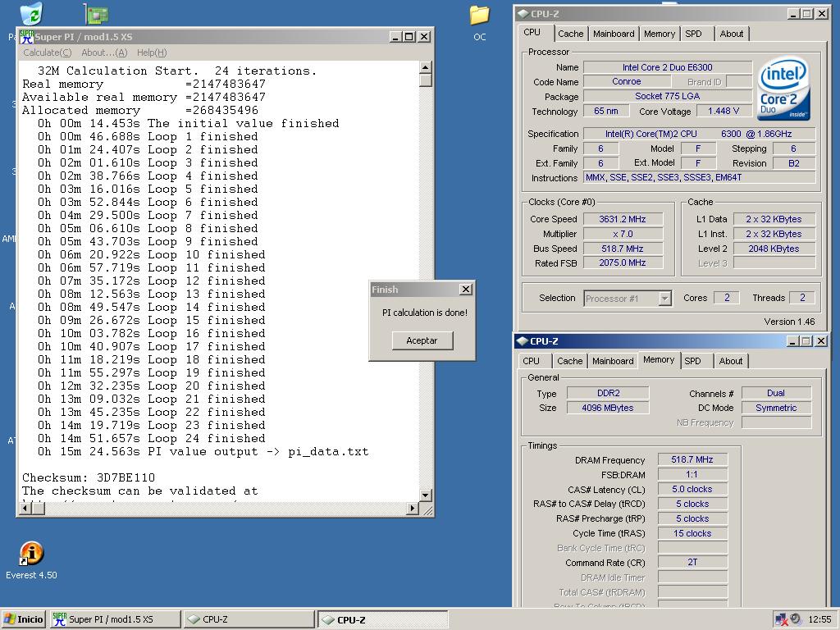Viewport: 840px width, 630px height.
Task: Minimize the Super PI window
Action: tap(396, 36)
